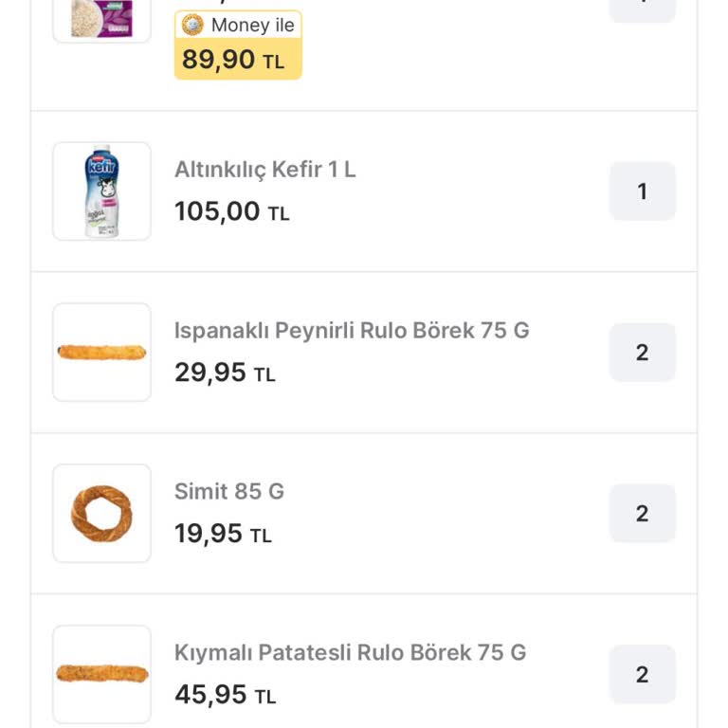Open the Kıymalı Patatesli Rulo Börek image
The image size is (728, 728).
[x=101, y=674]
